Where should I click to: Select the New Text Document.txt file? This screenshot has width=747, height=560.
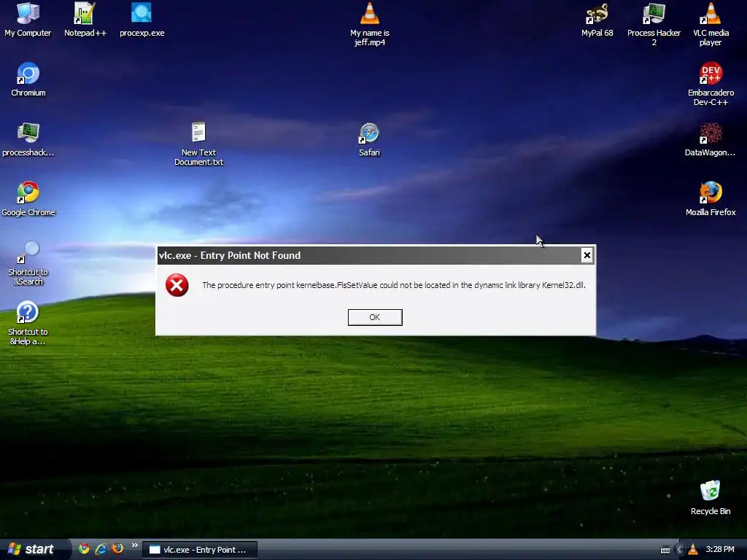[198, 144]
